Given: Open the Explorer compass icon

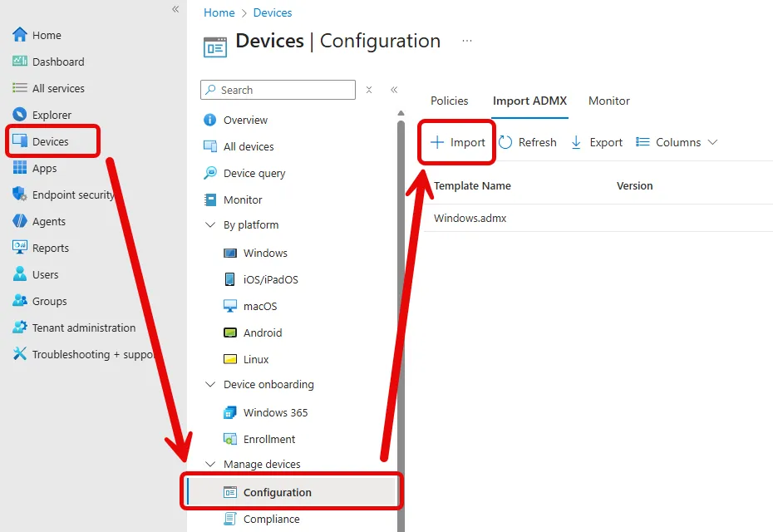Looking at the screenshot, I should click(20, 115).
